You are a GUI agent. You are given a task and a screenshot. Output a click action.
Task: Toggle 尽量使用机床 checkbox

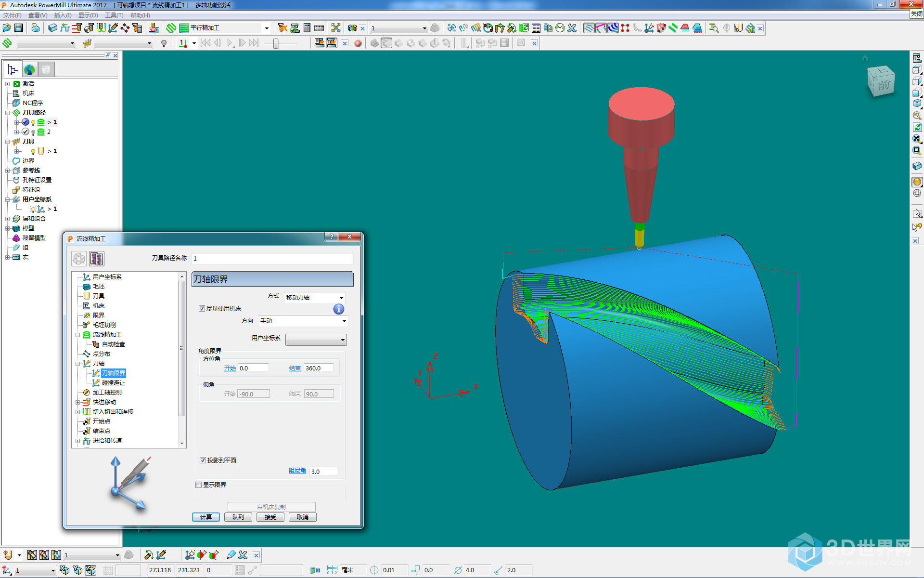tap(202, 309)
